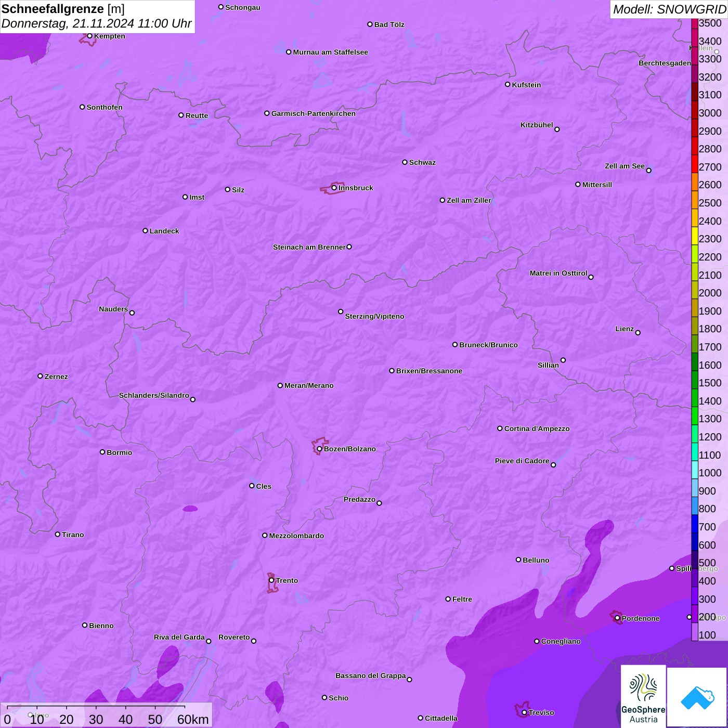The width and height of the screenshot is (728, 728).
Task: Click the Tirano location dot
Action: (58, 535)
